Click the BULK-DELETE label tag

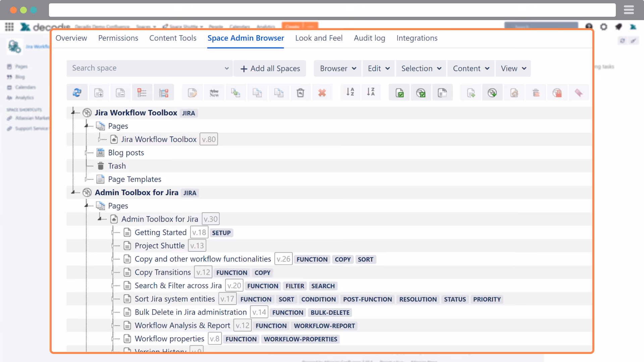tap(330, 312)
